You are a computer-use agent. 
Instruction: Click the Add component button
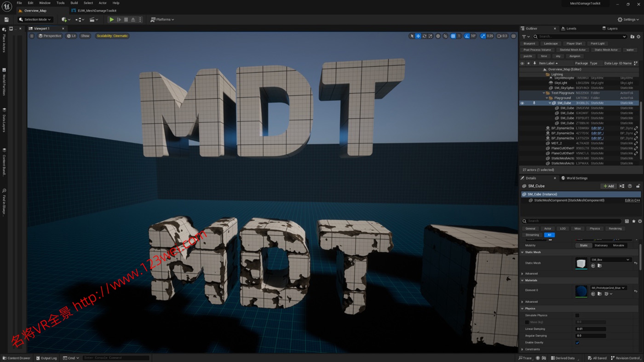click(609, 186)
